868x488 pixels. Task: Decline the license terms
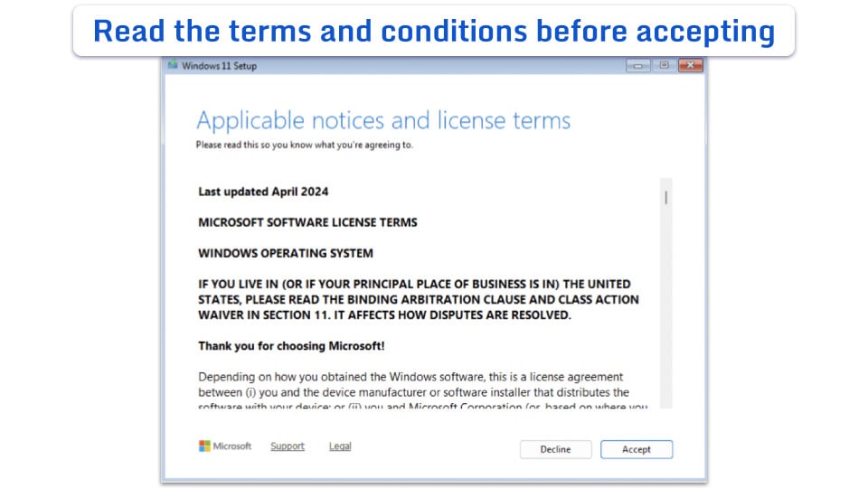point(555,449)
